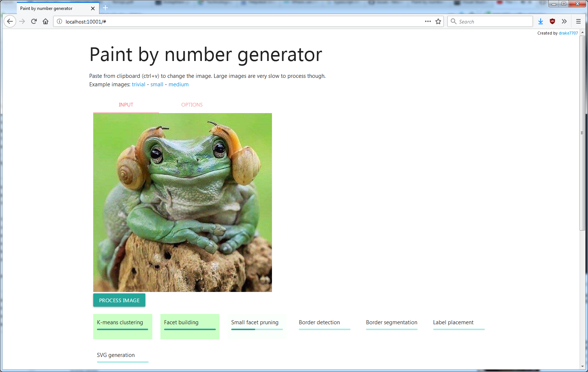
Task: Click the Border segmentation step label
Action: pos(392,322)
